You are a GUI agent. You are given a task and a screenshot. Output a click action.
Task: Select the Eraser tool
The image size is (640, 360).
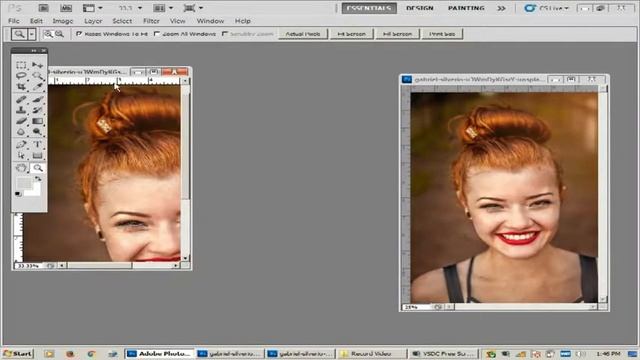[x=21, y=121]
